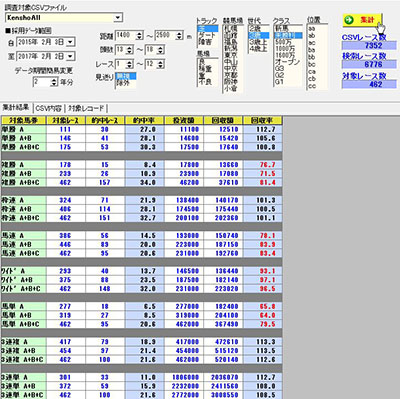Select cc in the 位置 list
400x399 pixels.
coord(316,86)
